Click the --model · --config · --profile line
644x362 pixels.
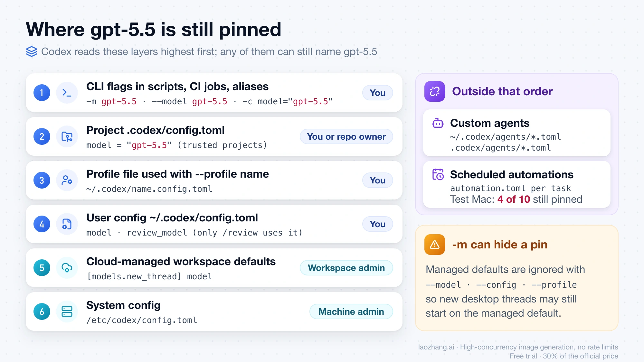point(501,285)
